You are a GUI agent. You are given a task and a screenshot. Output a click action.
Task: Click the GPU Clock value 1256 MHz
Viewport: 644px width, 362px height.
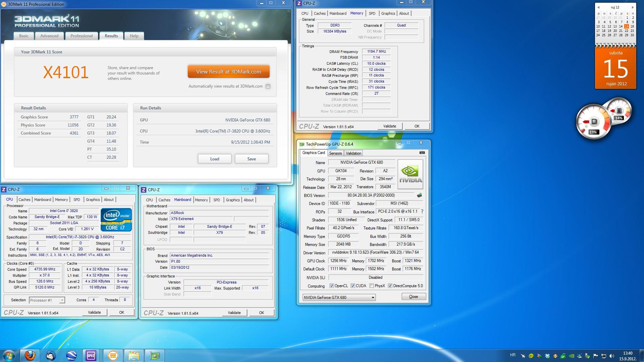click(338, 261)
